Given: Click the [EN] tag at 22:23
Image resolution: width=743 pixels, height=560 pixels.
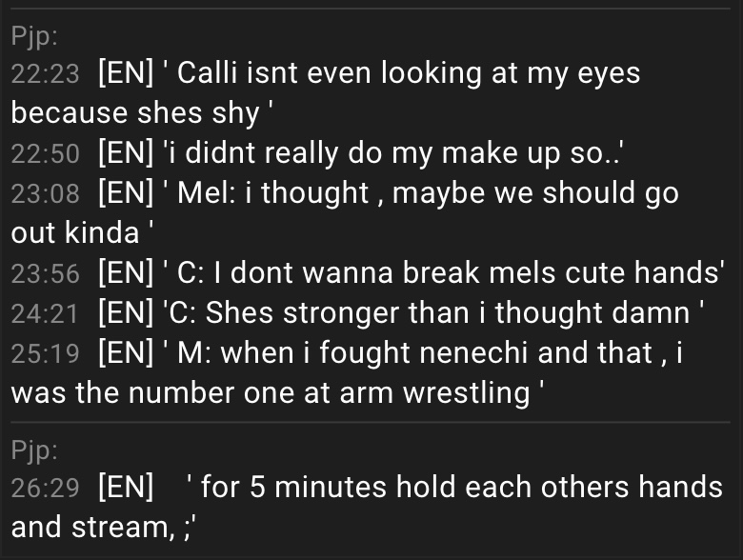Looking at the screenshot, I should pyautogui.click(x=126, y=73).
